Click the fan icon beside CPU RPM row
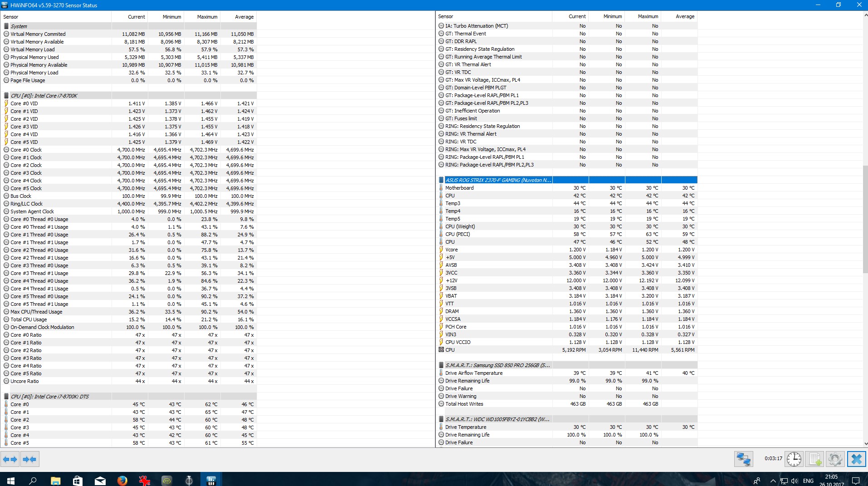868x486 pixels. click(441, 350)
